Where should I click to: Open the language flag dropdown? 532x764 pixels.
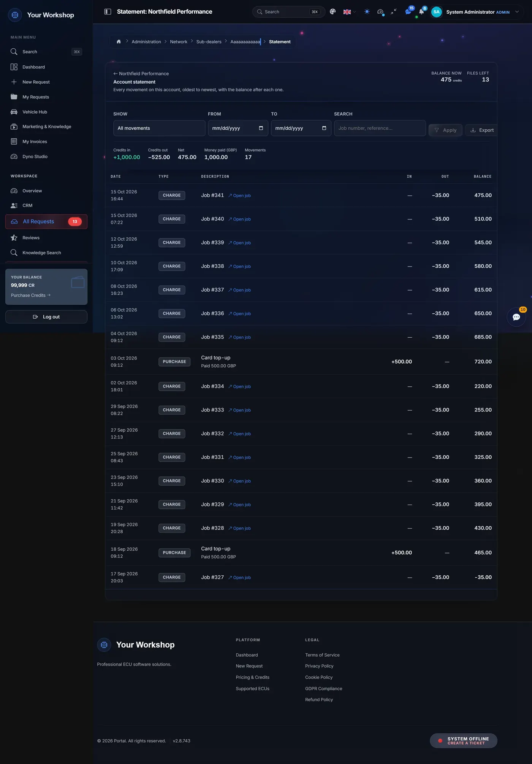click(x=350, y=12)
